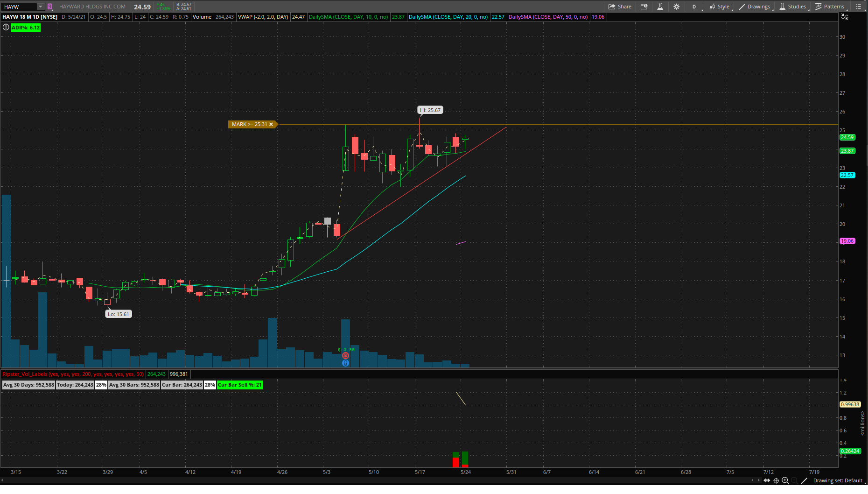Open the D timeframe dropdown
Screen dimensions: 868x494
coord(694,7)
